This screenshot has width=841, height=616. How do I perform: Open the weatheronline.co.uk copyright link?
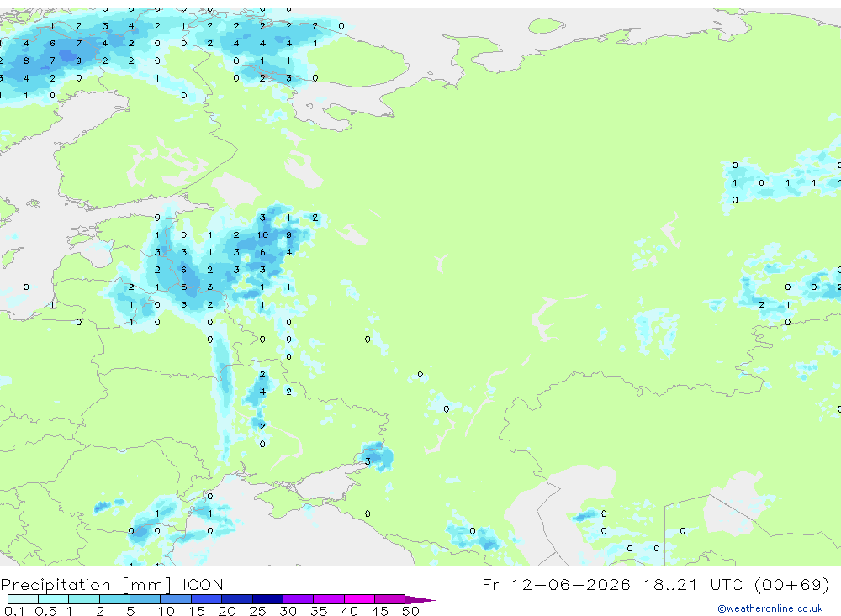pyautogui.click(x=770, y=608)
